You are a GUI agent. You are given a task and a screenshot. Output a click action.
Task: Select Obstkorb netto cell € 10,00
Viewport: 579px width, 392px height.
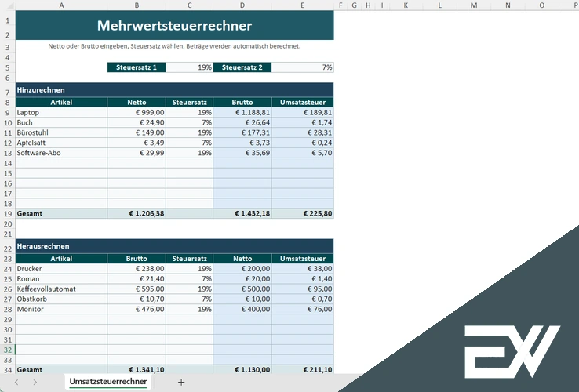(x=242, y=299)
